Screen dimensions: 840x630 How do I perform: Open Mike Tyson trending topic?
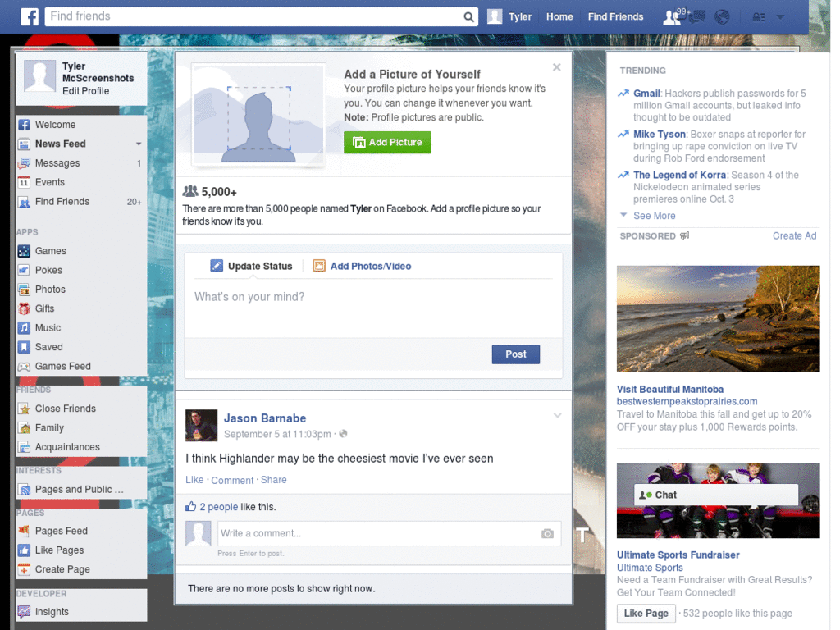660,134
